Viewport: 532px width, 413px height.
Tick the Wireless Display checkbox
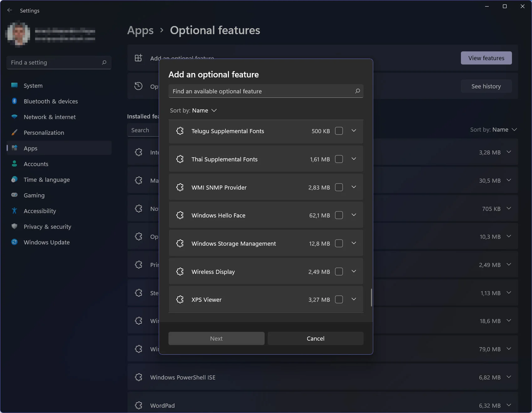(x=339, y=272)
